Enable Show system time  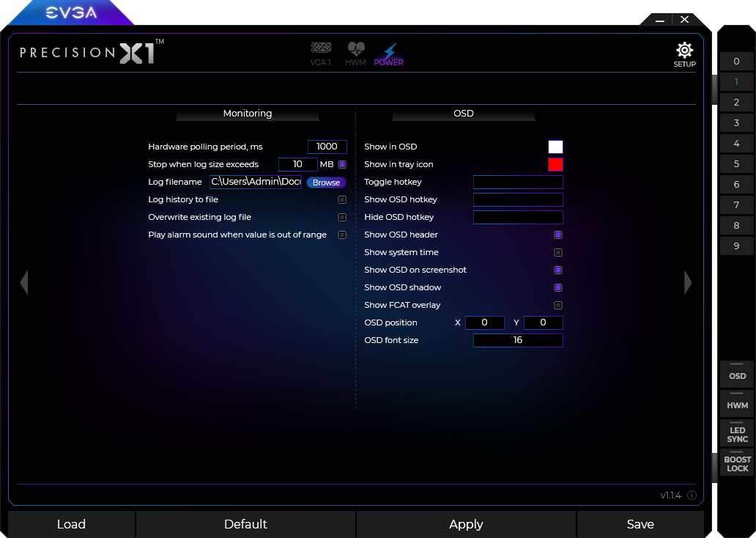(x=558, y=252)
